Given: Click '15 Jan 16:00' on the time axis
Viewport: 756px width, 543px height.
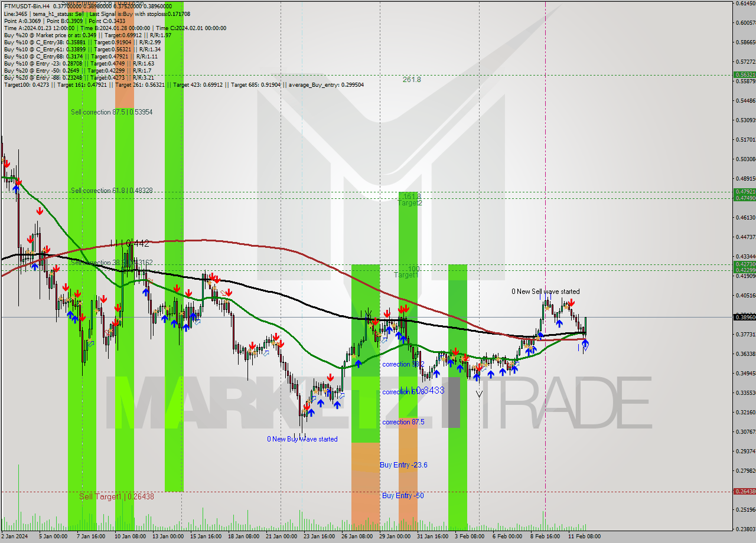Looking at the screenshot, I should [206, 537].
